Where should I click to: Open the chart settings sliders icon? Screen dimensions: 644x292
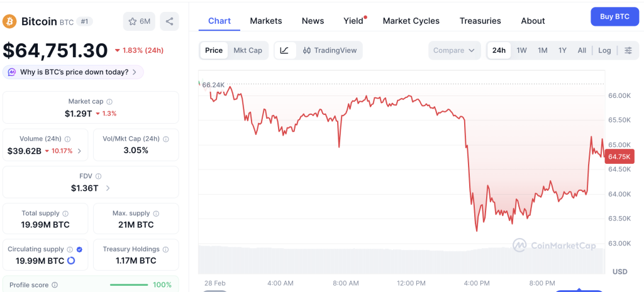click(x=628, y=50)
